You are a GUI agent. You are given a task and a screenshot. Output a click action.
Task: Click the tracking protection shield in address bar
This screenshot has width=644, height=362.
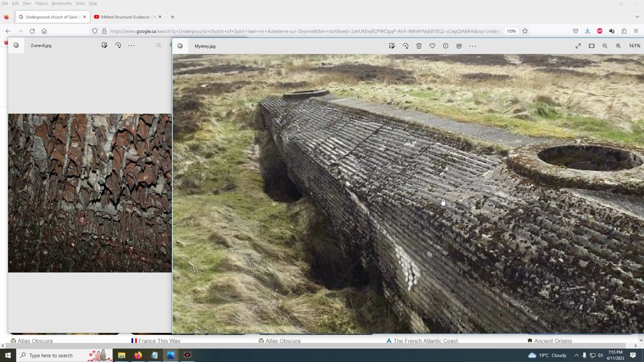click(x=95, y=31)
